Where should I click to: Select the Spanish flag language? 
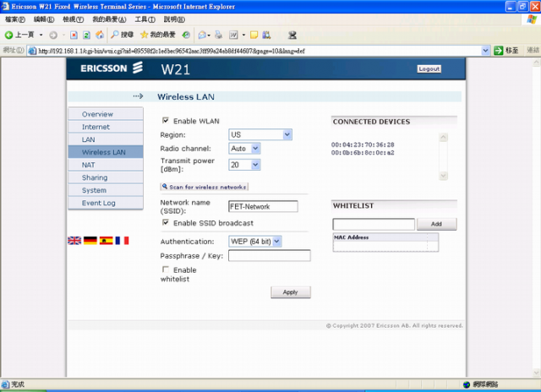[x=107, y=240]
